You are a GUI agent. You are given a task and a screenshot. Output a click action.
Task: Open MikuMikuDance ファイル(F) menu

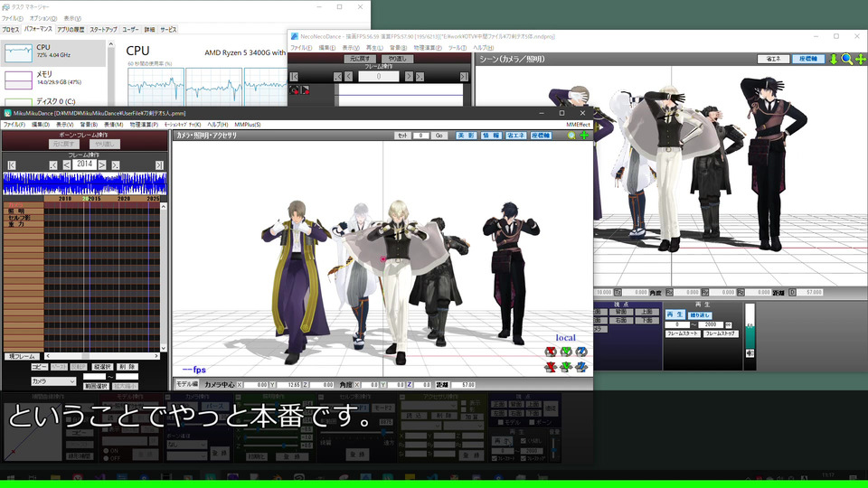point(14,125)
